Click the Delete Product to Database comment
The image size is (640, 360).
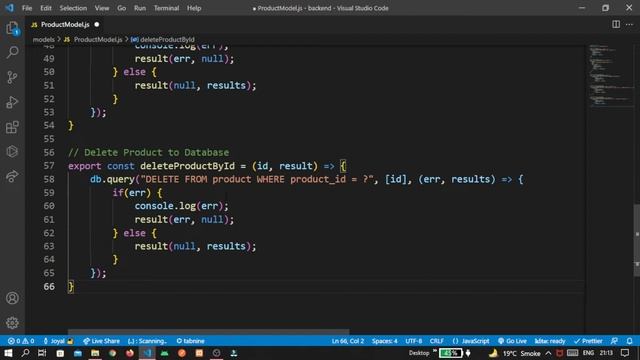pyautogui.click(x=149, y=152)
